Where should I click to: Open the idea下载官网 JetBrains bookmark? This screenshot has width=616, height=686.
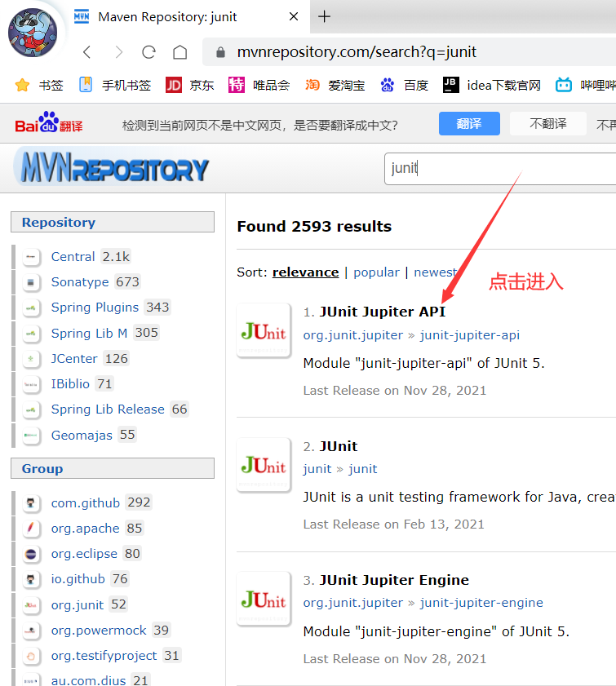point(492,85)
